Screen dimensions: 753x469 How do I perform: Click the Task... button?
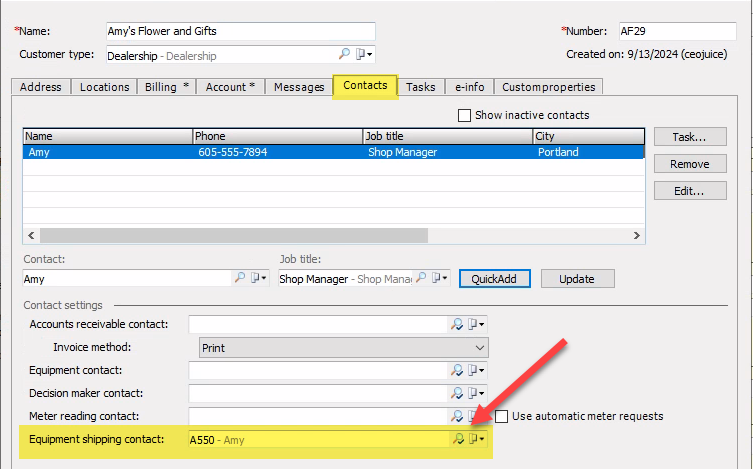(690, 137)
